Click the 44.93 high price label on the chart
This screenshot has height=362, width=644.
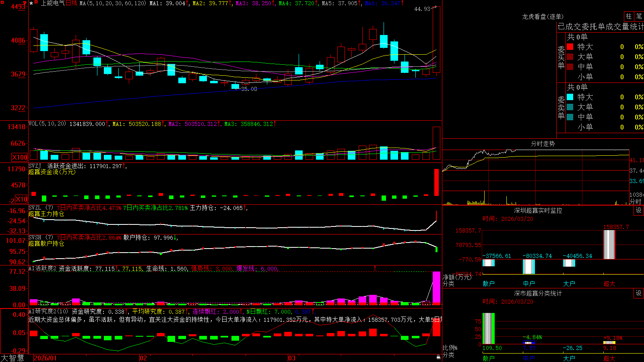point(422,9)
